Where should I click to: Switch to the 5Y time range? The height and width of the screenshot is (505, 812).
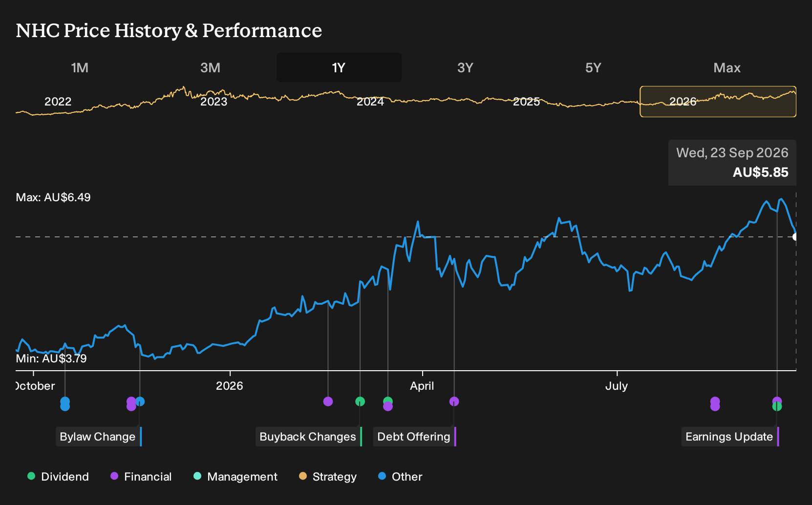[x=593, y=67]
